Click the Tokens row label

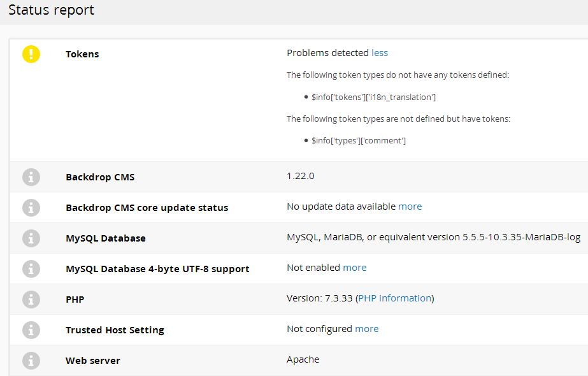(82, 54)
